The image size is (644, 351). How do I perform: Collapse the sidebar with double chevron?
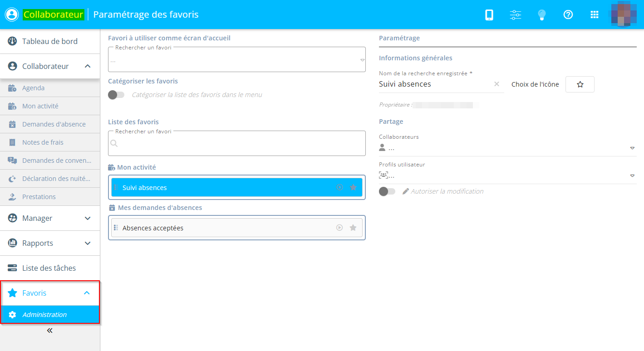pos(50,331)
